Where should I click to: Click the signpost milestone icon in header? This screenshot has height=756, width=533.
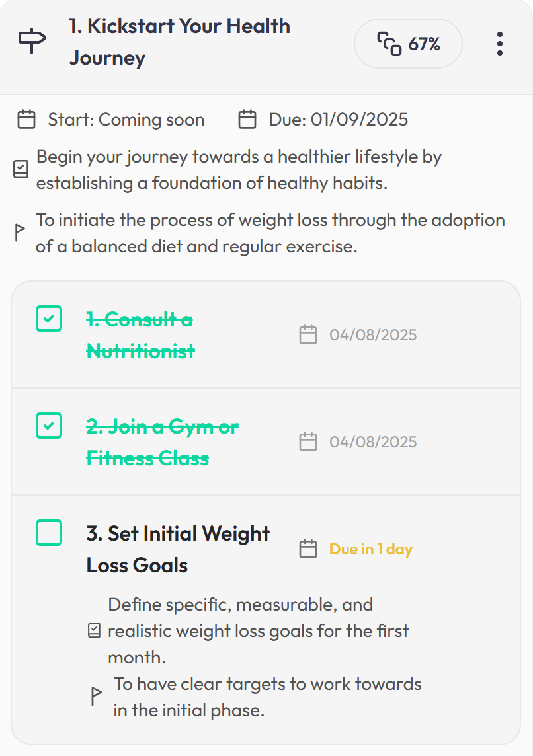pyautogui.click(x=32, y=42)
